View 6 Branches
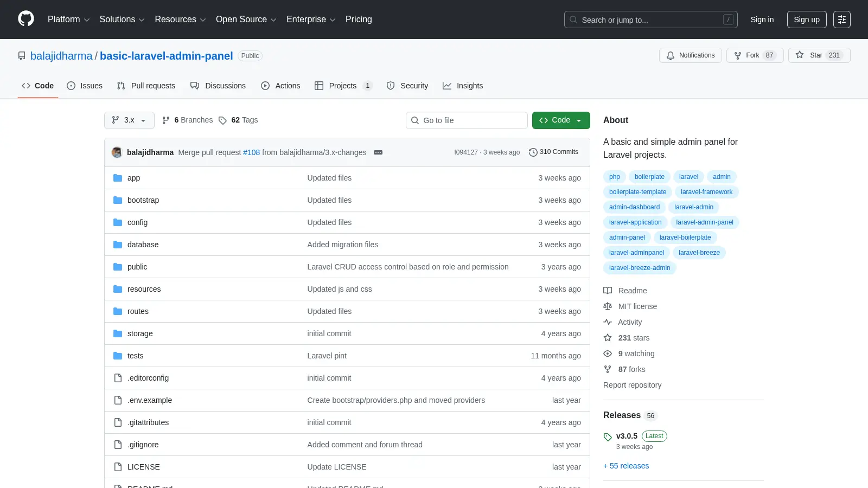This screenshot has height=488, width=868. tap(188, 120)
